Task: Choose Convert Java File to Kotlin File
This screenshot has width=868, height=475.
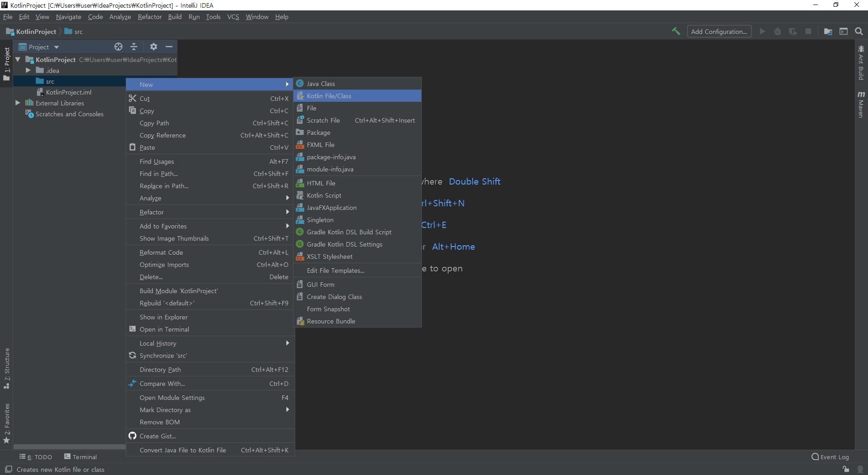Action: (210, 450)
